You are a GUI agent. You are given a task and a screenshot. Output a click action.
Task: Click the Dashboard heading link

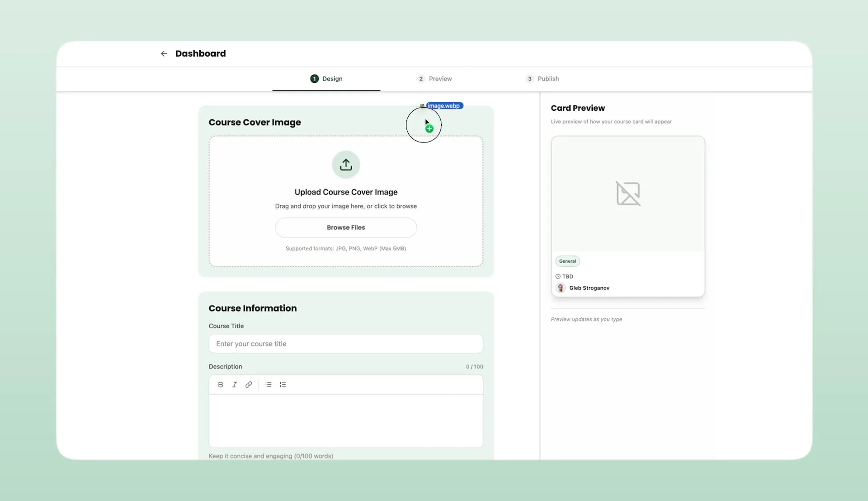(200, 53)
